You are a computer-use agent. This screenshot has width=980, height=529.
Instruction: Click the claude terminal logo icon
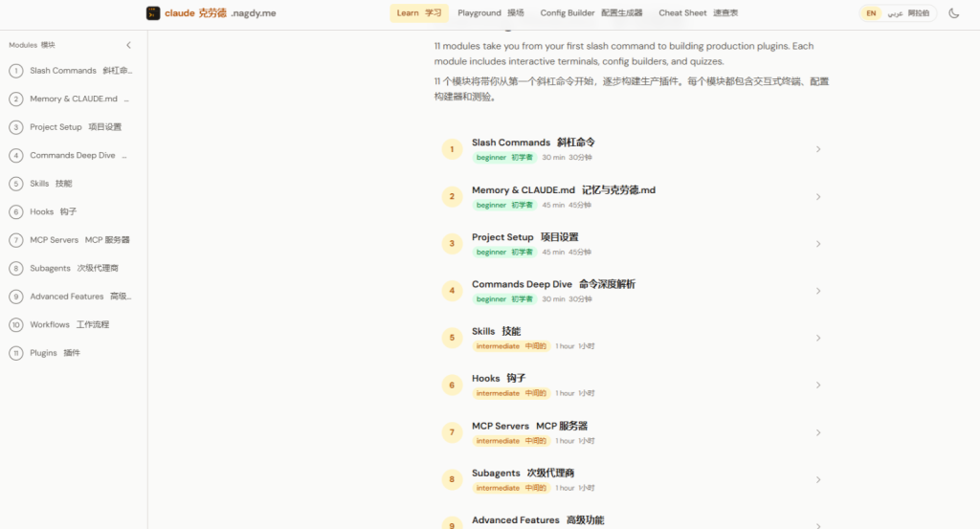click(x=153, y=13)
